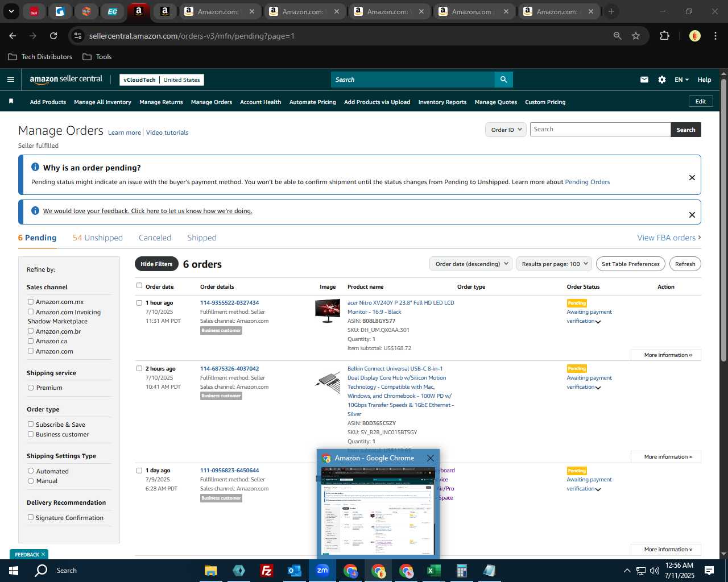
Task: Open the browser extensions puzzle icon
Action: 664,36
